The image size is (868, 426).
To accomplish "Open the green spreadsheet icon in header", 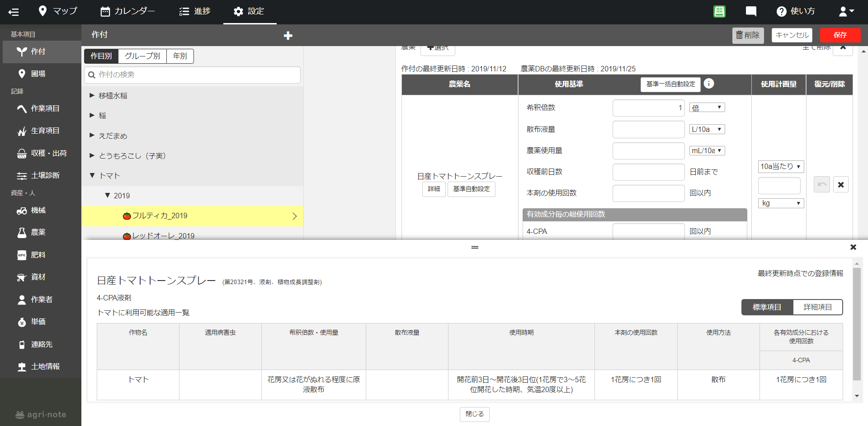I will pyautogui.click(x=719, y=11).
